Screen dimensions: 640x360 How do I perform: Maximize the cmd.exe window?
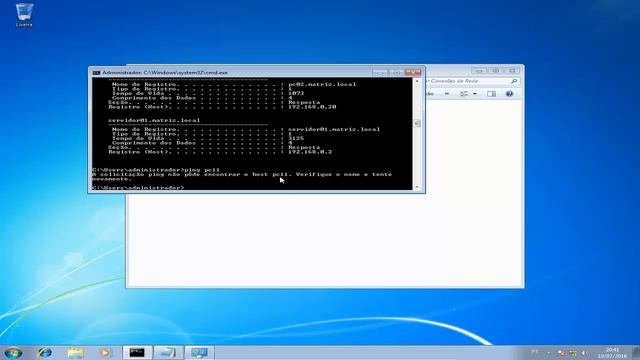tap(396, 72)
